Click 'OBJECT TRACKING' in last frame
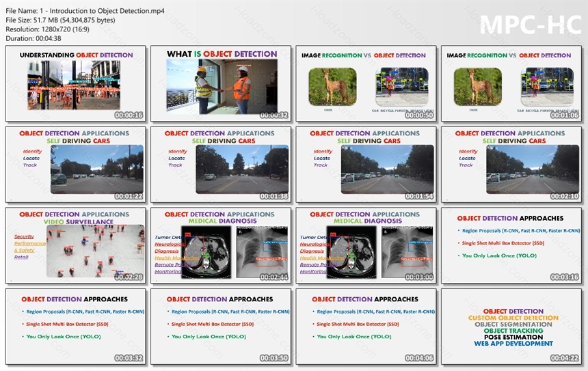Viewport: 588px width, 371px height. coord(513,331)
